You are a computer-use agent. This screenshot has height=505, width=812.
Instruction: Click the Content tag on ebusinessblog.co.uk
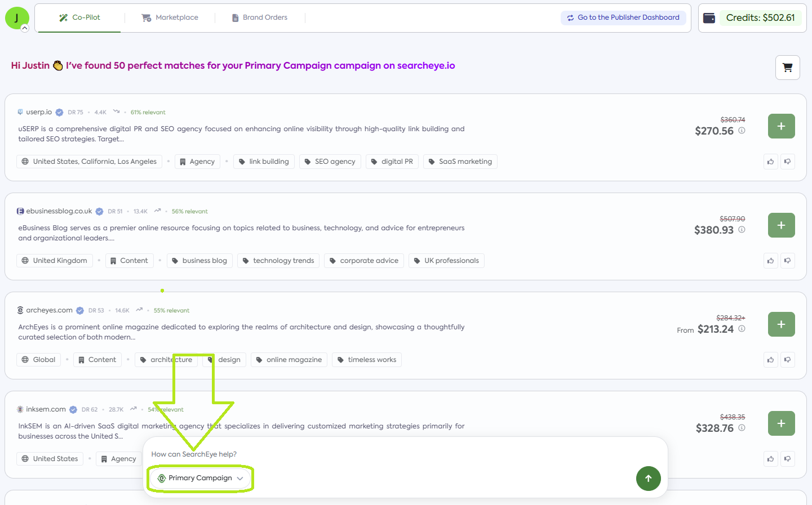coord(129,261)
